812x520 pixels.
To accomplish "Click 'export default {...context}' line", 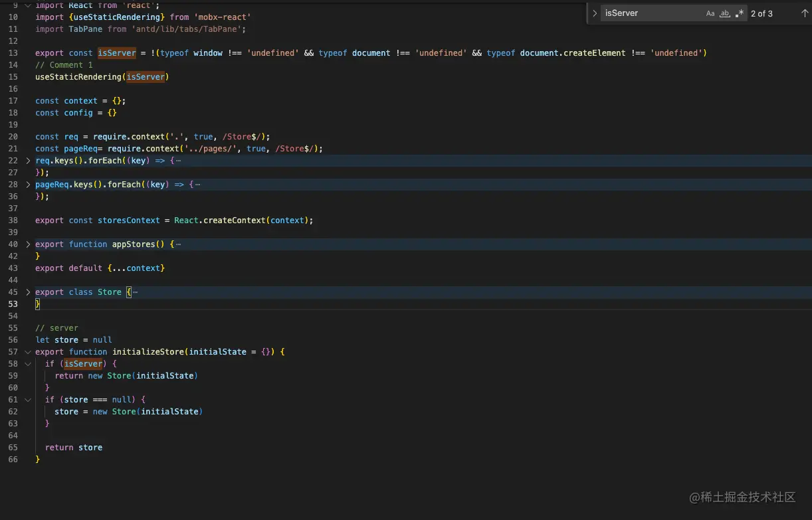I will click(x=100, y=268).
